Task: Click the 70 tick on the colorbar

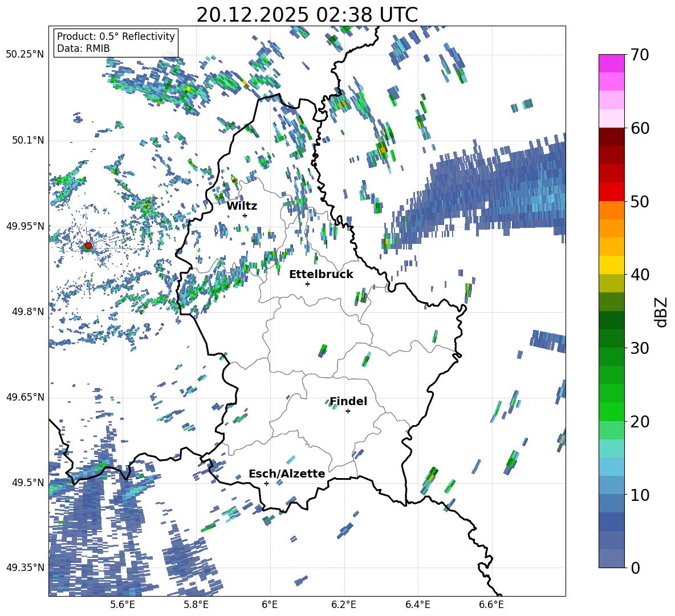Action: pyautogui.click(x=640, y=55)
